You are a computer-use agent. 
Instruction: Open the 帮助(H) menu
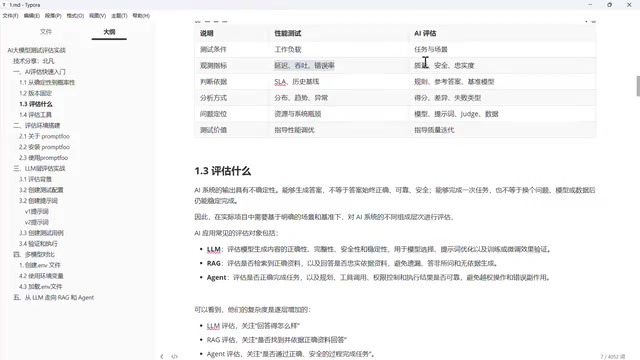pyautogui.click(x=141, y=16)
